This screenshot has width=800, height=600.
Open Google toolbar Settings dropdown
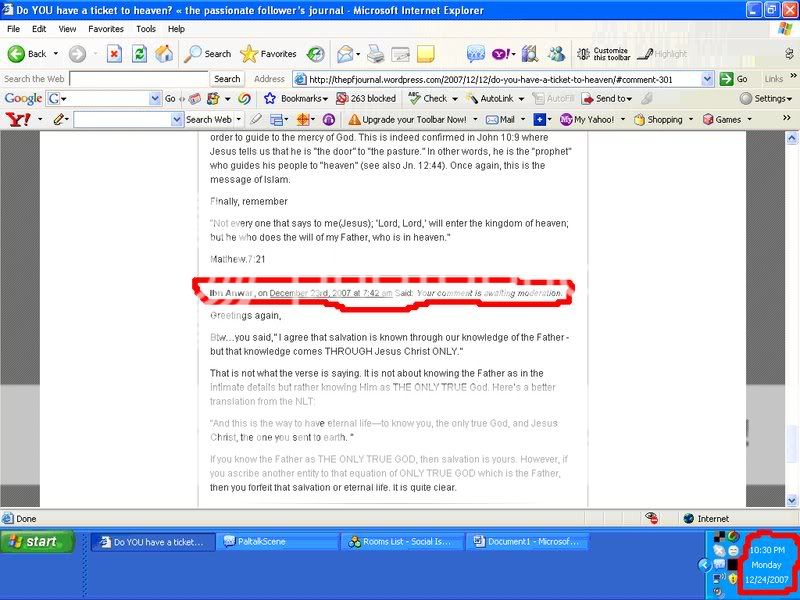point(766,99)
